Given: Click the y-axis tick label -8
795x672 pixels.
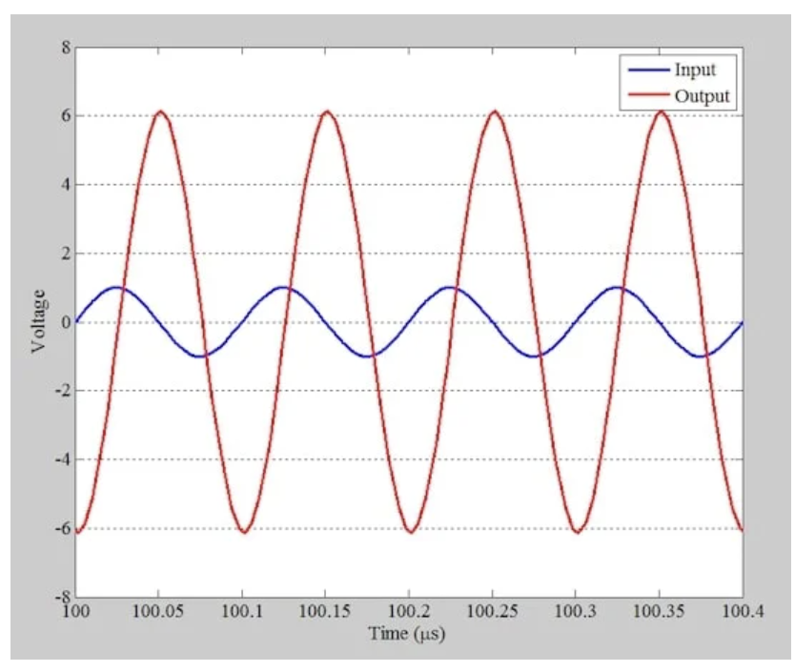Looking at the screenshot, I should [x=63, y=597].
